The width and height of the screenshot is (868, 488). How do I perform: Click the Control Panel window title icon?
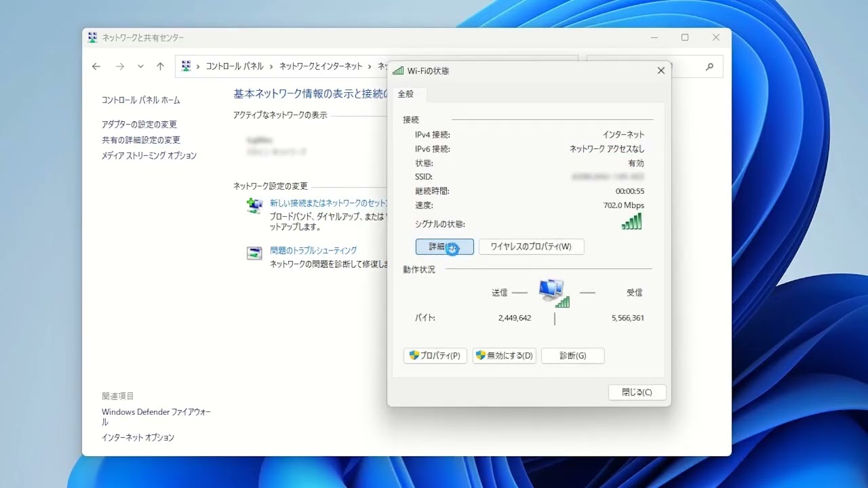click(x=93, y=38)
